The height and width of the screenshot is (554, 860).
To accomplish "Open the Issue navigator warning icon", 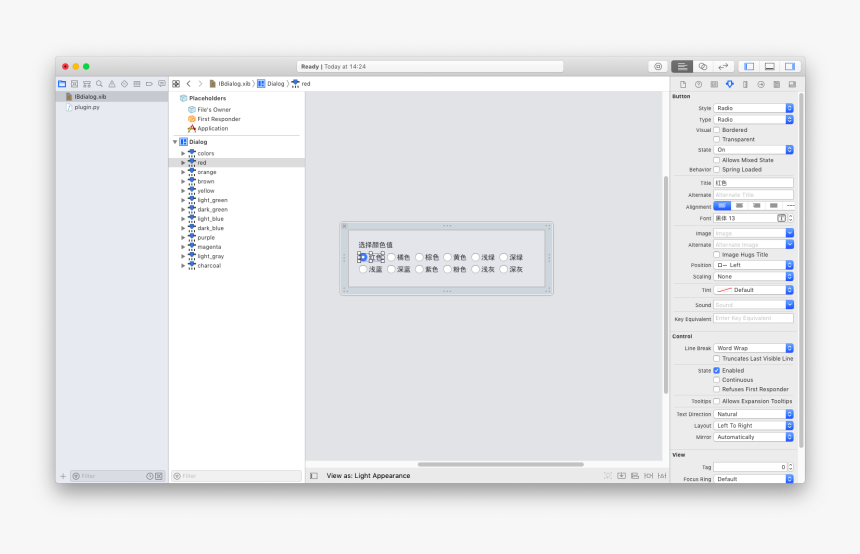I will [111, 84].
